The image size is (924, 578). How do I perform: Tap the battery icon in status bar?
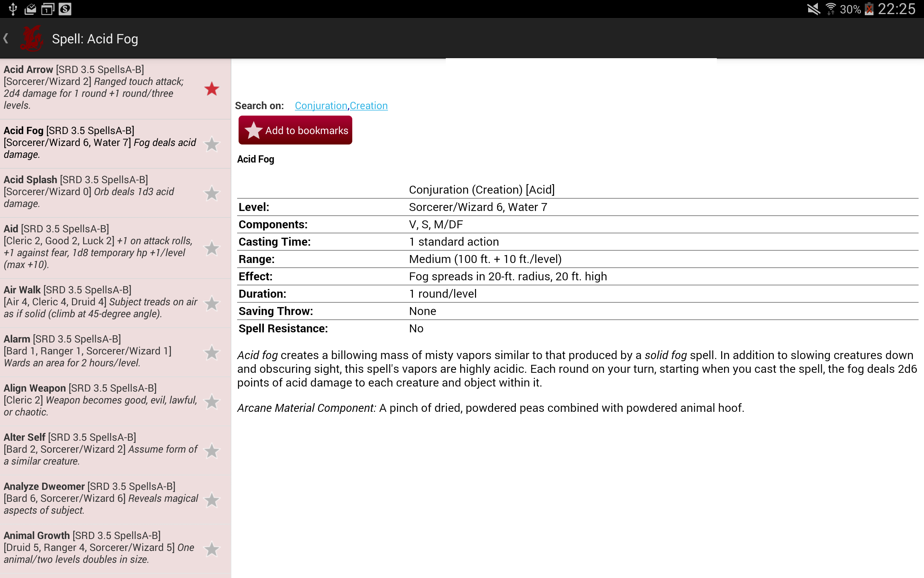click(869, 9)
